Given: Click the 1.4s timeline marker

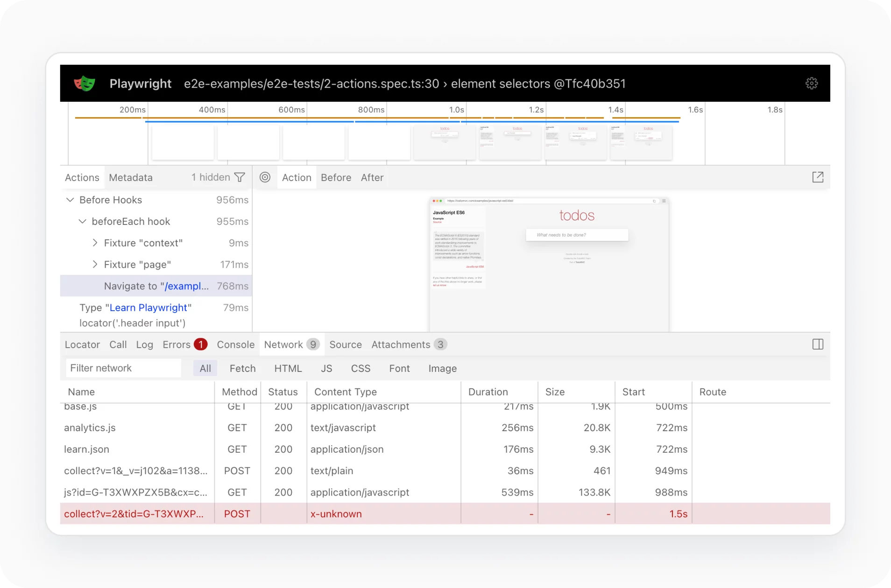Looking at the screenshot, I should [615, 110].
